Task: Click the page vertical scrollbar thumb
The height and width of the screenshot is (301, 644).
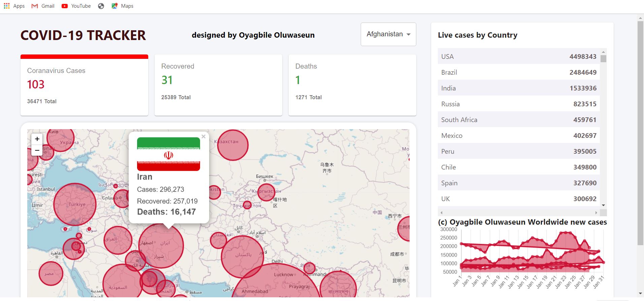Action: 640,133
